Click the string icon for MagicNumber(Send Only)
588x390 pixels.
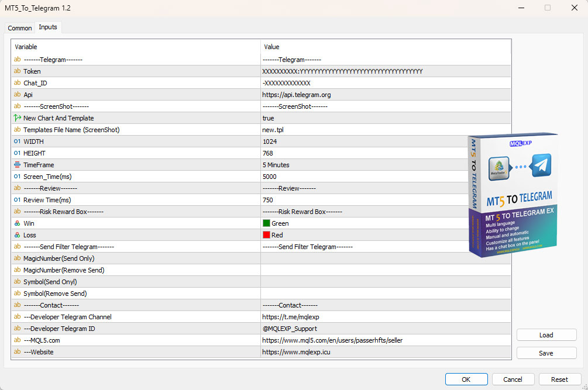click(x=17, y=258)
